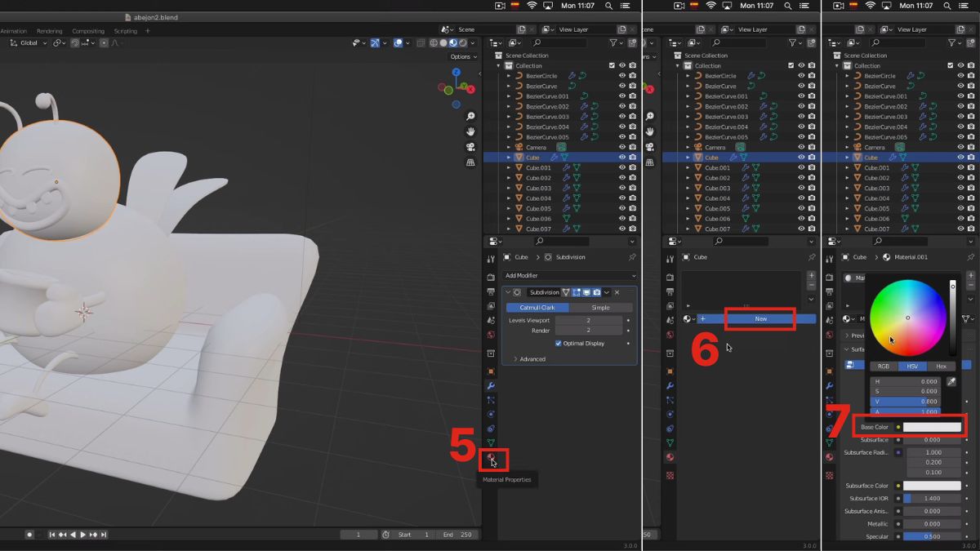Screen dimensions: 980x551
Task: Open Material Properties tab in middle screenshot
Action: click(670, 457)
